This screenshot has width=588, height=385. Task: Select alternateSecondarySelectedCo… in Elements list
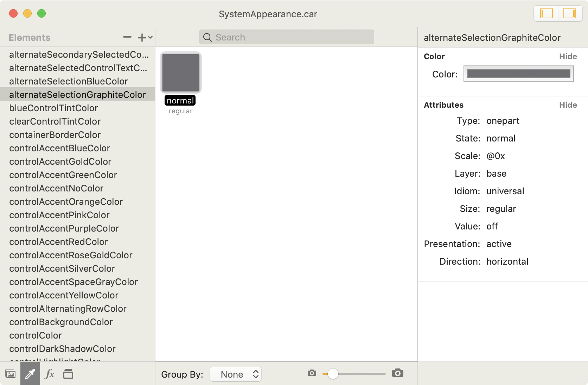coord(77,55)
